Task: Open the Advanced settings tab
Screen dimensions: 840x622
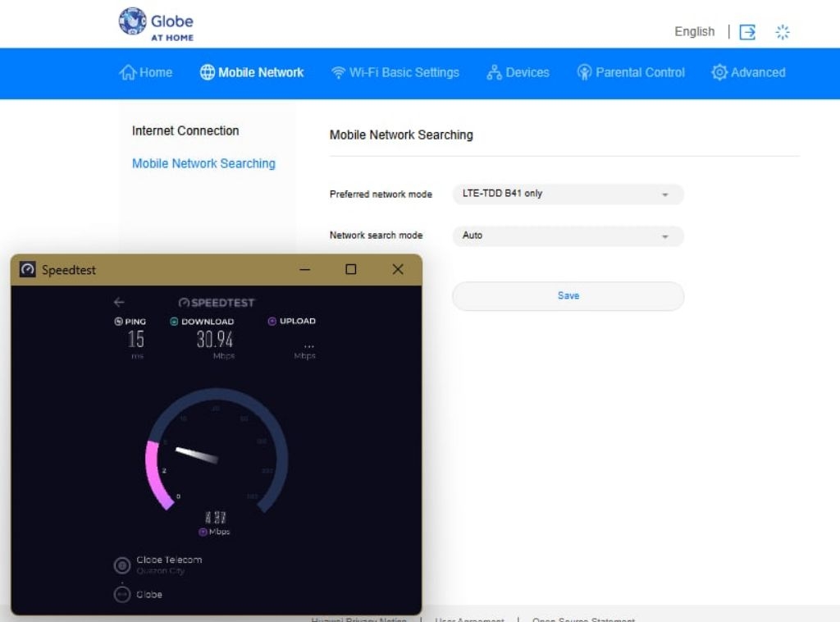Action: point(748,72)
